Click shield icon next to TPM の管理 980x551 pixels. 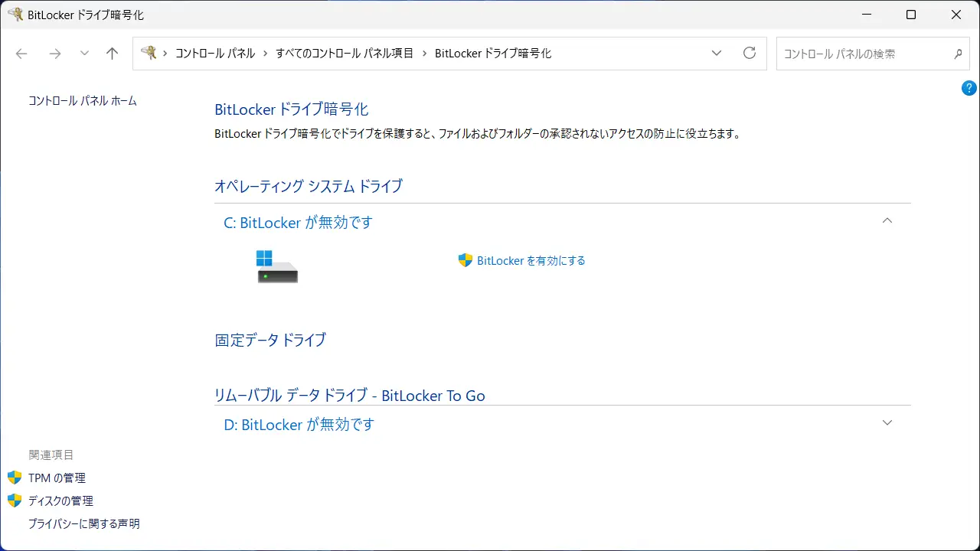click(15, 478)
